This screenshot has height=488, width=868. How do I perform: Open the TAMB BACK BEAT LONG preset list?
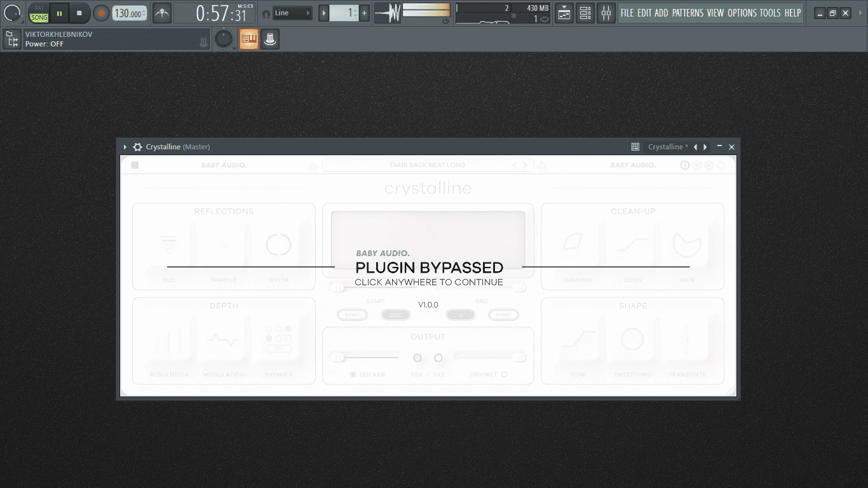pyautogui.click(x=427, y=165)
